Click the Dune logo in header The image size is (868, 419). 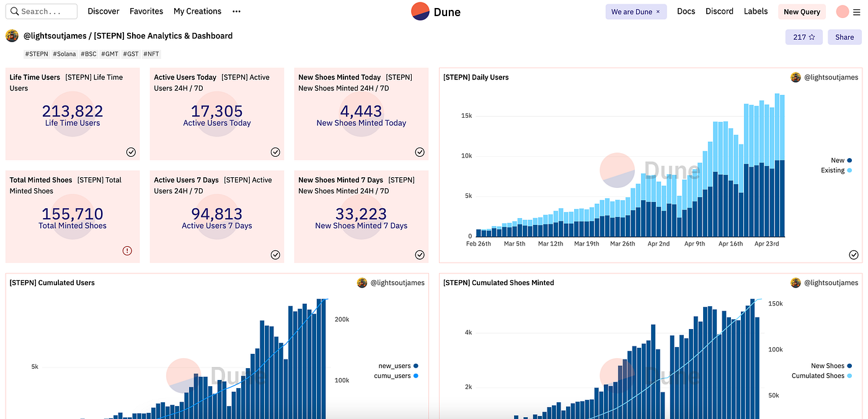436,11
